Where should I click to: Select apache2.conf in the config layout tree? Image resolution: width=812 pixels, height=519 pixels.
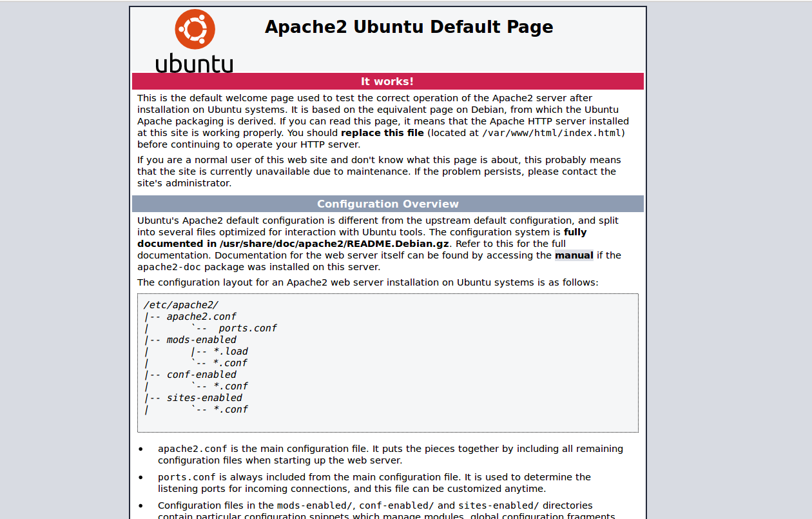coord(201,317)
